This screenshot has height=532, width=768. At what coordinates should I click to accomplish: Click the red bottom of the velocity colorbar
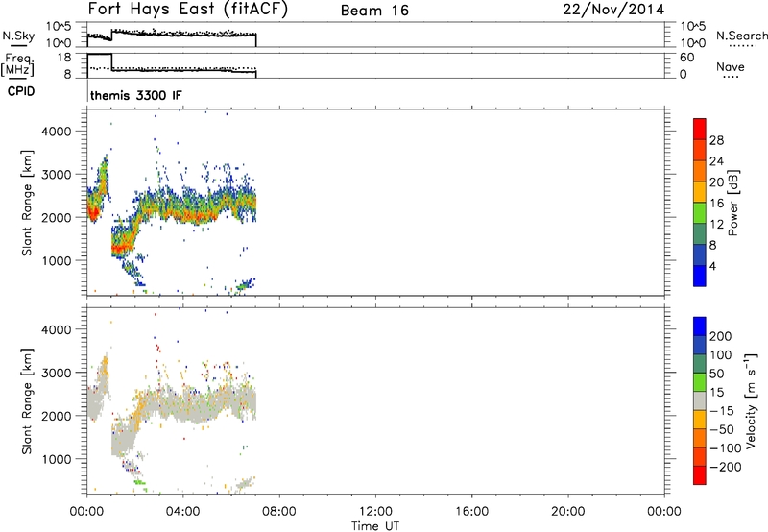pyautogui.click(x=700, y=475)
